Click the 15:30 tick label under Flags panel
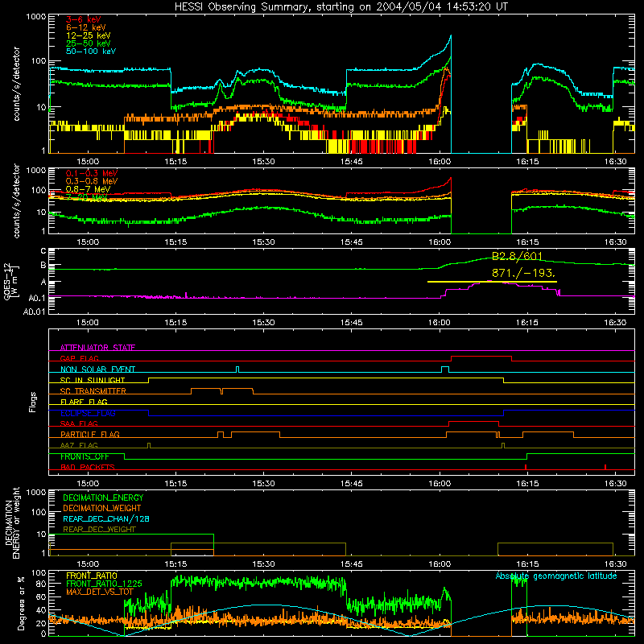Viewport: 644px width, 644px height. click(x=263, y=484)
